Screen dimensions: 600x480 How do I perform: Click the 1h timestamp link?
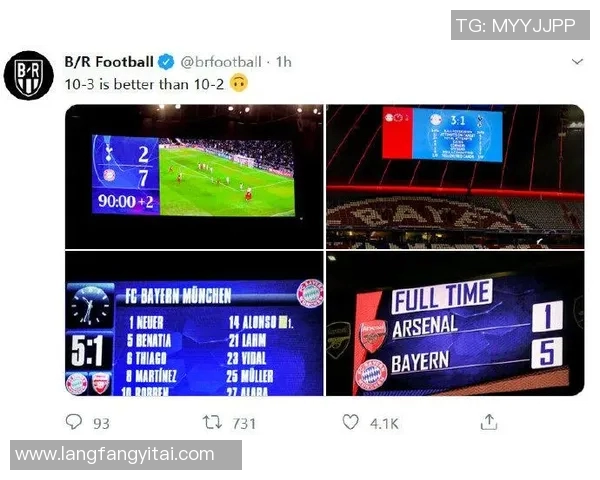coord(284,62)
